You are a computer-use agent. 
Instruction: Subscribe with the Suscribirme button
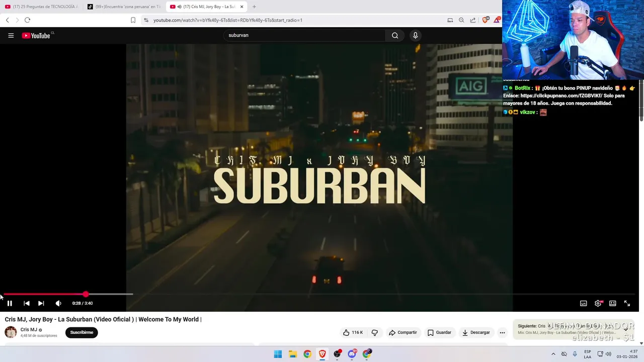(82, 332)
